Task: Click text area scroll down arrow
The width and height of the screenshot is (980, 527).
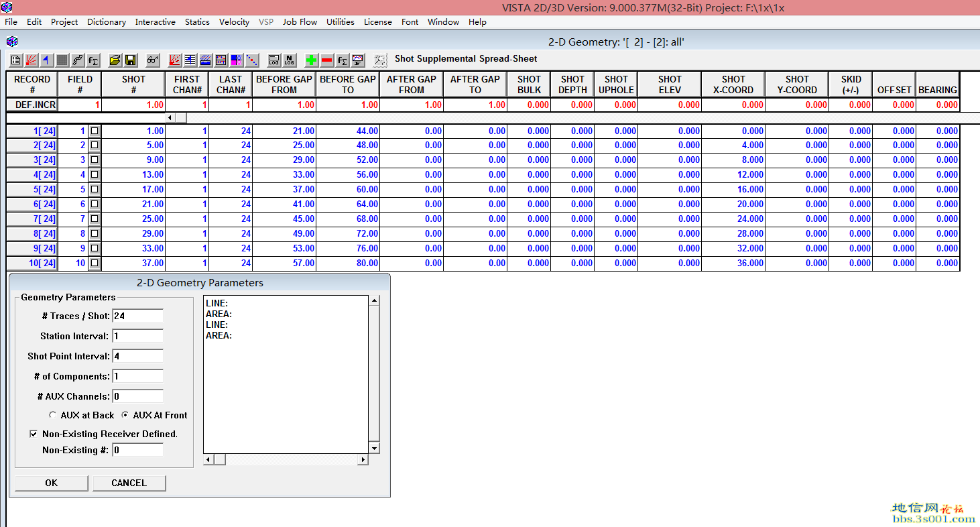Action: coord(375,448)
